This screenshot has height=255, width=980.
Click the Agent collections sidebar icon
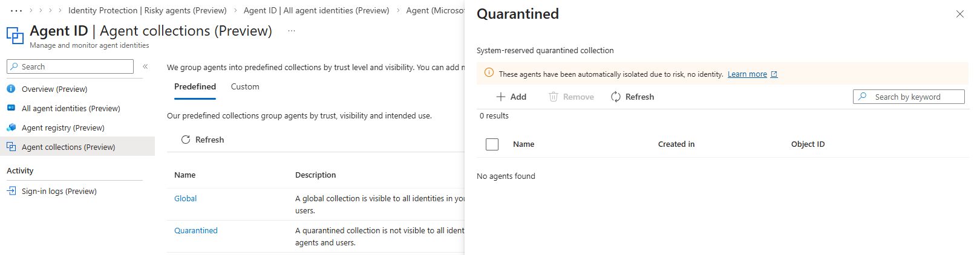point(11,147)
